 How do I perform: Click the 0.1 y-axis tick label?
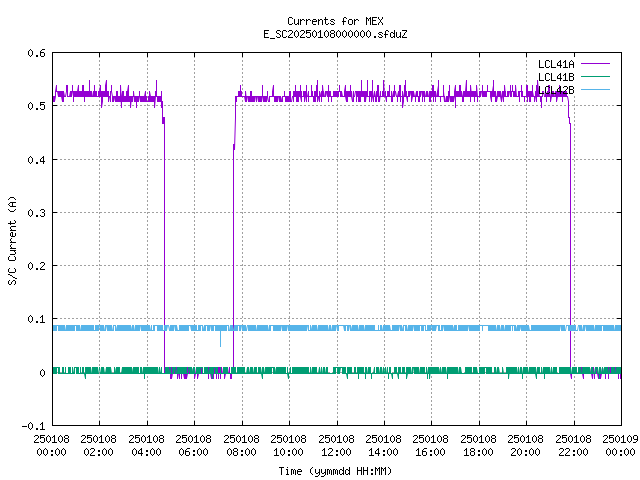point(36,319)
